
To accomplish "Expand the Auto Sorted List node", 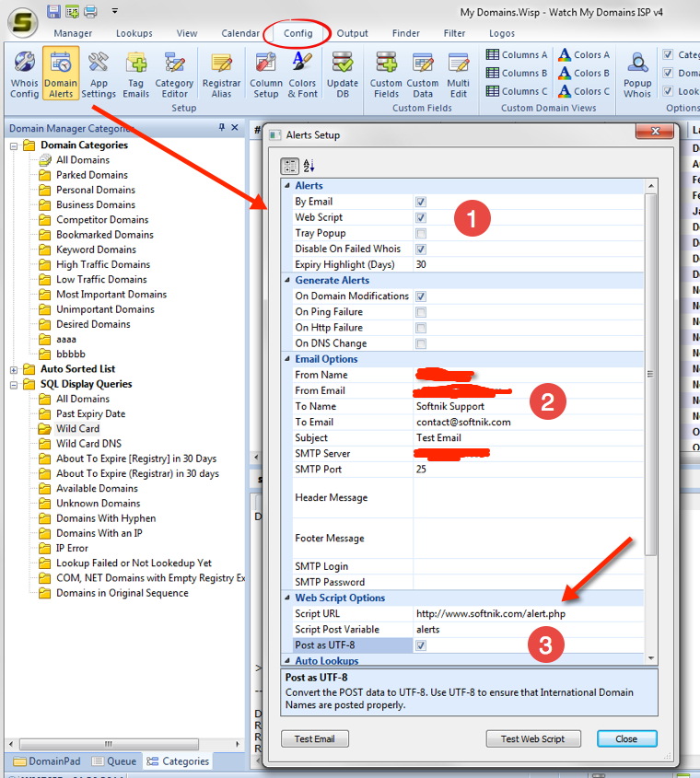I will pos(15,369).
